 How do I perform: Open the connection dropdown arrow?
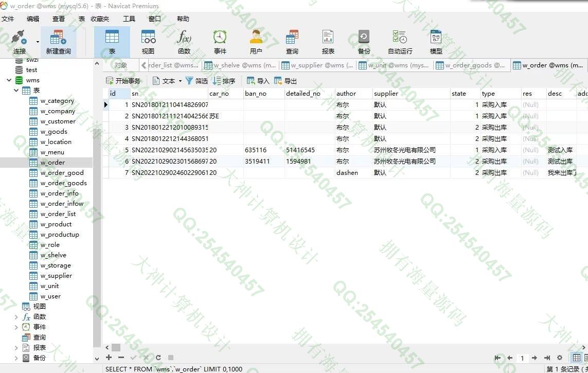coord(38,42)
